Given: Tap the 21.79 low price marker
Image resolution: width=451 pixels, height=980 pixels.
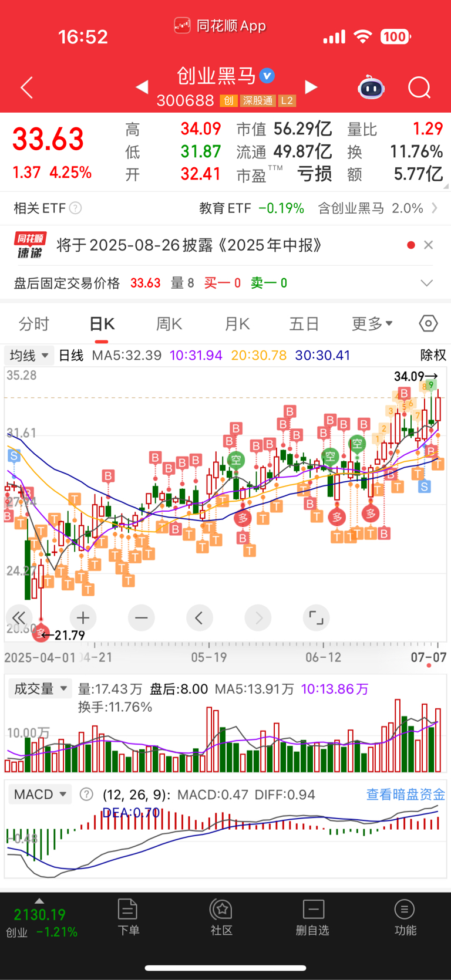Looking at the screenshot, I should pos(63,635).
